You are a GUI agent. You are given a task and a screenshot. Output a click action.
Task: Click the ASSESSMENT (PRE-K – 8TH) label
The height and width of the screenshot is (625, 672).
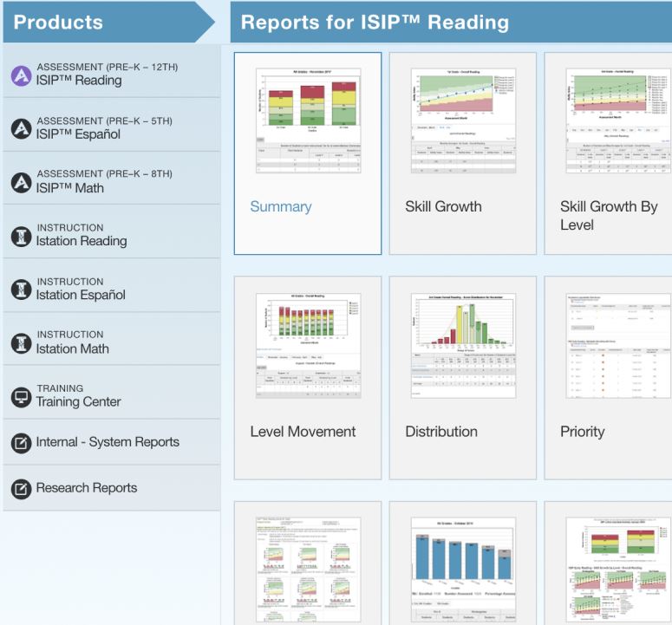point(105,173)
